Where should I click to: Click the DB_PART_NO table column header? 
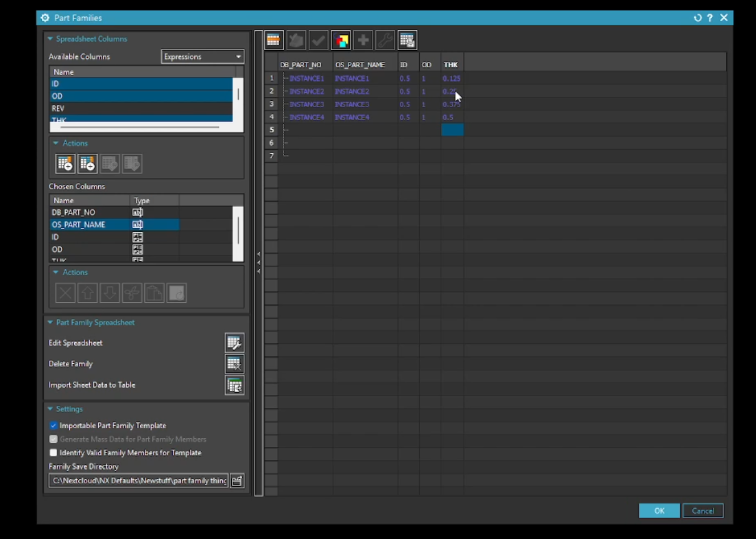(305, 65)
